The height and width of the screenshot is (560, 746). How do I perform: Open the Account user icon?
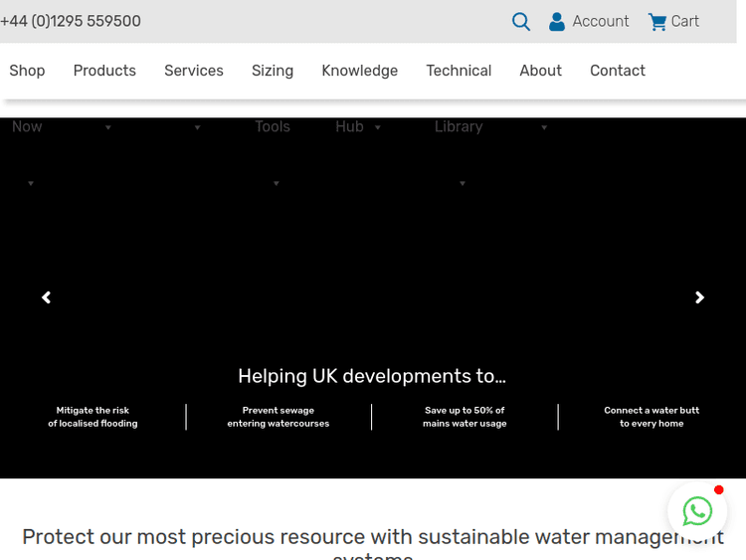click(557, 22)
